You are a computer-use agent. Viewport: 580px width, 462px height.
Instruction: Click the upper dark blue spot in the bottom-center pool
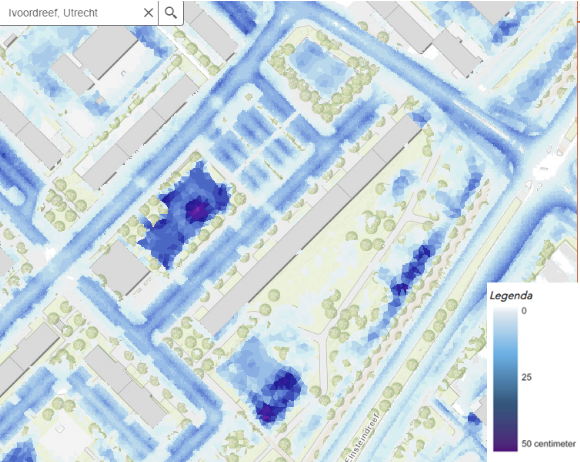click(x=285, y=382)
